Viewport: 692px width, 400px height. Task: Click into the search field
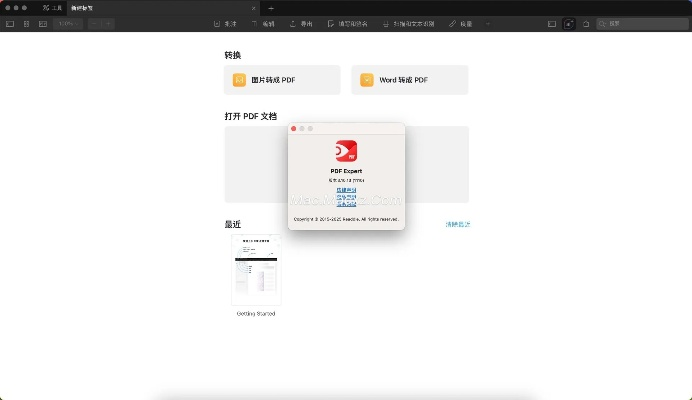coord(643,23)
